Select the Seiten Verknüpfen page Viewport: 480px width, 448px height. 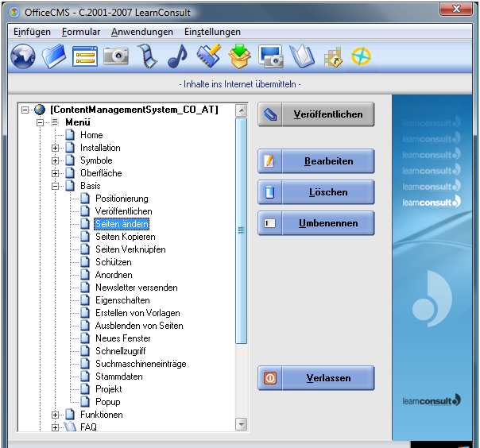click(130, 249)
